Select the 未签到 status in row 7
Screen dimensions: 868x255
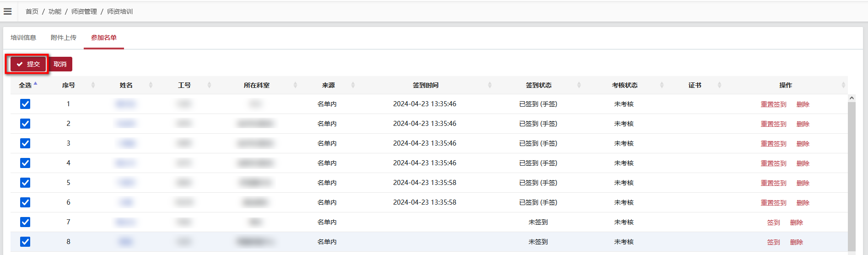point(538,222)
